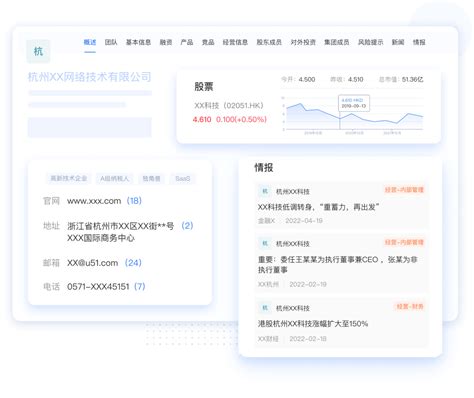
Task: Click the source XX财经
Action: click(x=268, y=339)
